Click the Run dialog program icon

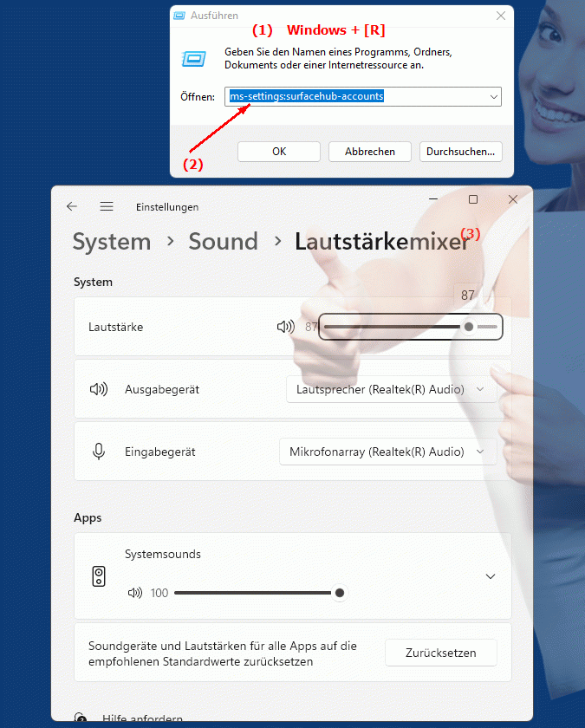click(x=193, y=59)
